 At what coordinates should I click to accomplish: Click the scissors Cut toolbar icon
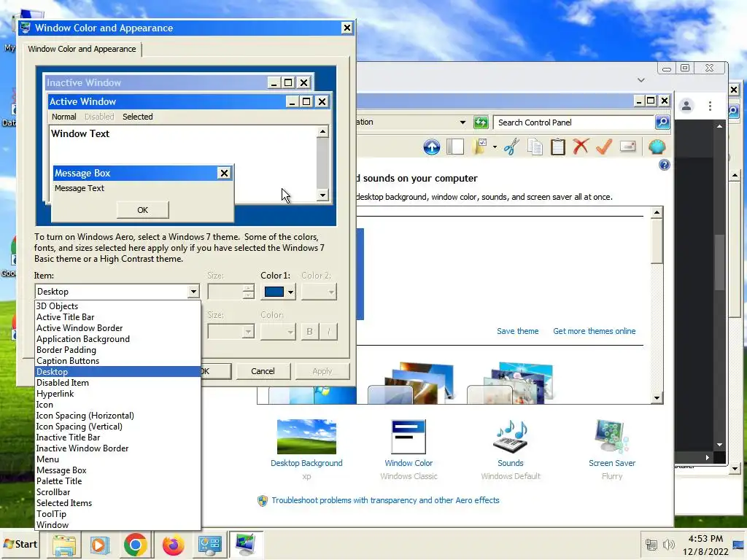click(x=511, y=147)
